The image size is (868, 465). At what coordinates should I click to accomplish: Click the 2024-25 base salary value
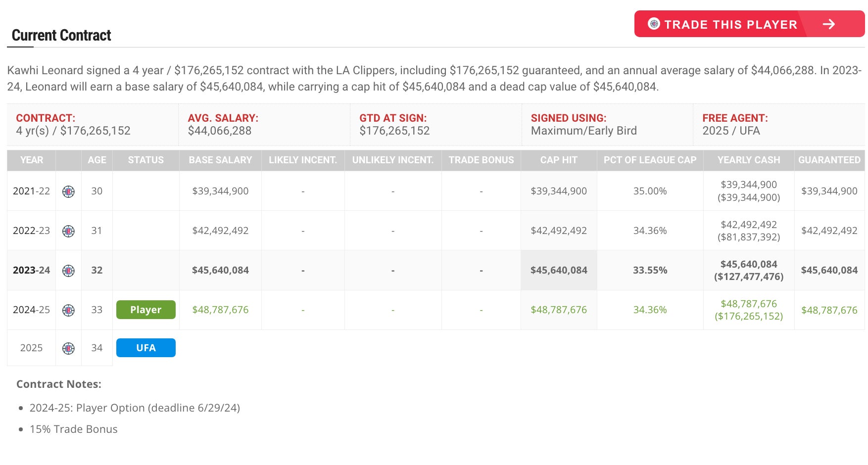pos(220,310)
